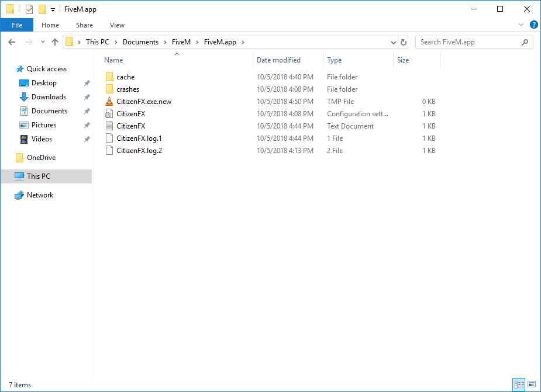Unpin Desktop using its pin icon
This screenshot has width=541, height=392.
point(87,83)
